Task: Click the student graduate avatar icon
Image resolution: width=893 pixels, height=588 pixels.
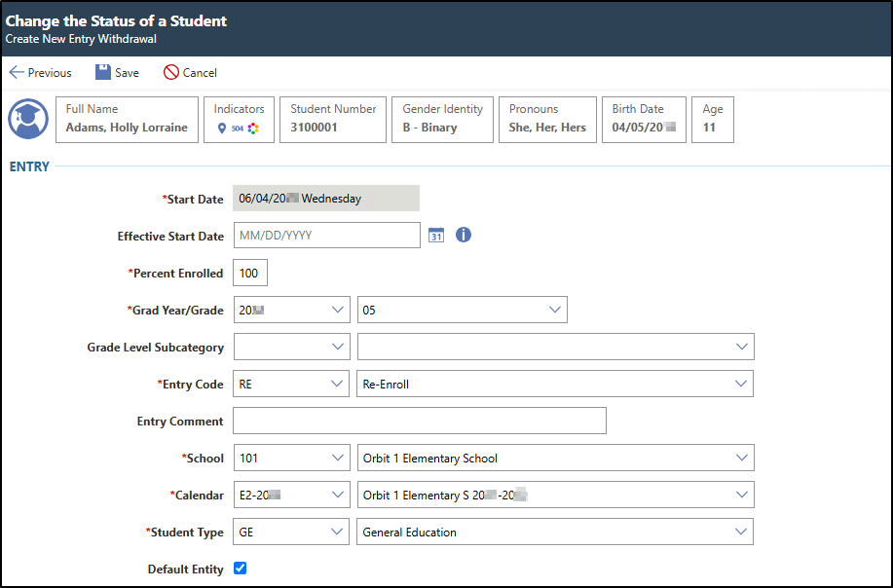Action: point(28,119)
